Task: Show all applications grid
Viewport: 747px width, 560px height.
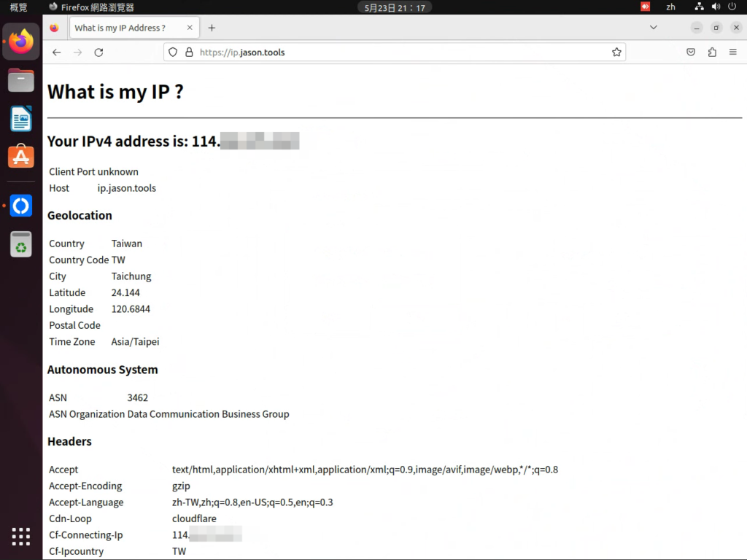Action: [x=21, y=537]
